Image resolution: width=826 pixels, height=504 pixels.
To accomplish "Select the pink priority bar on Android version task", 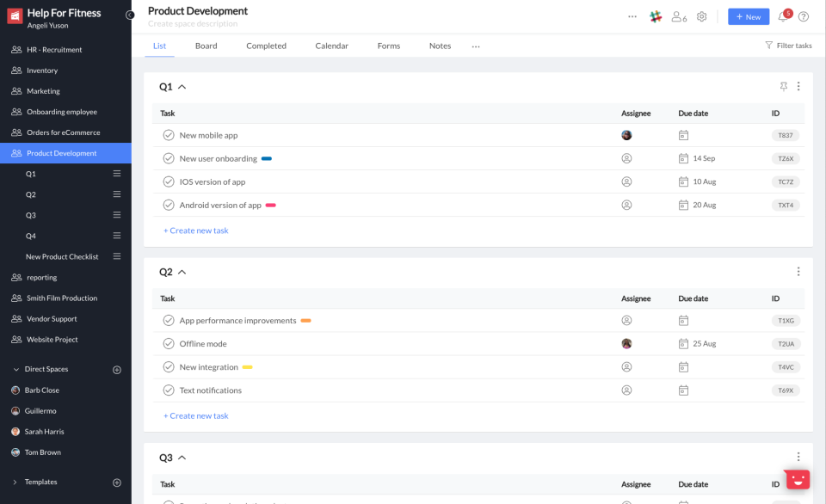I will [x=270, y=205].
